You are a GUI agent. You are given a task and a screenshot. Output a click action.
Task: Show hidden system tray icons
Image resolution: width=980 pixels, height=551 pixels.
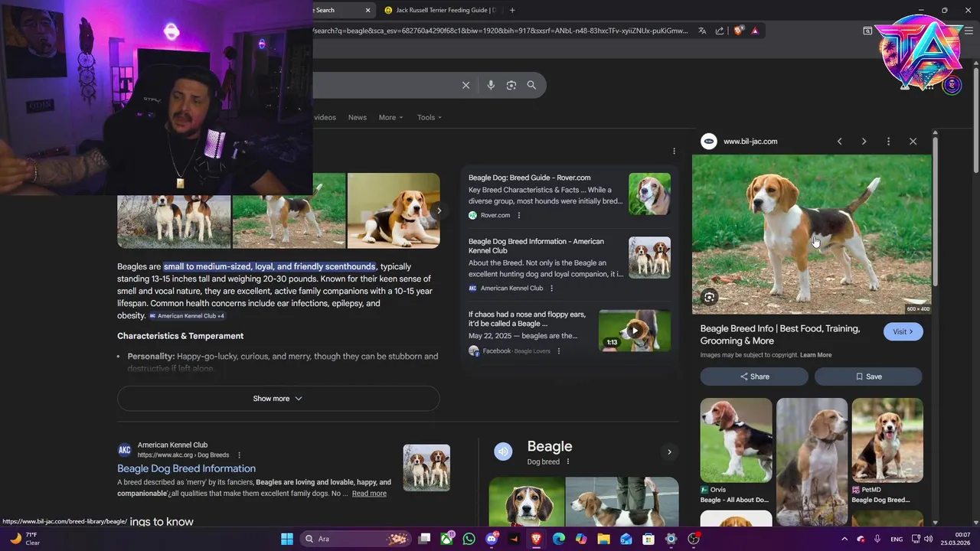point(844,539)
